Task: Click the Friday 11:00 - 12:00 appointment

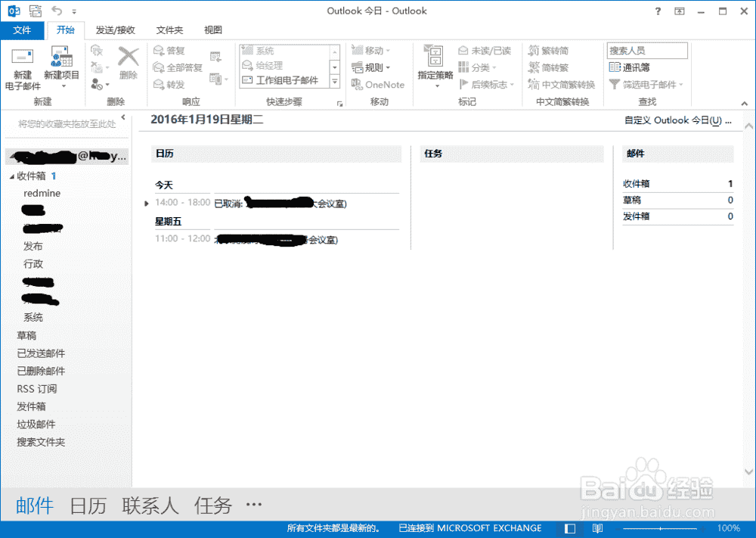Action: click(x=277, y=239)
